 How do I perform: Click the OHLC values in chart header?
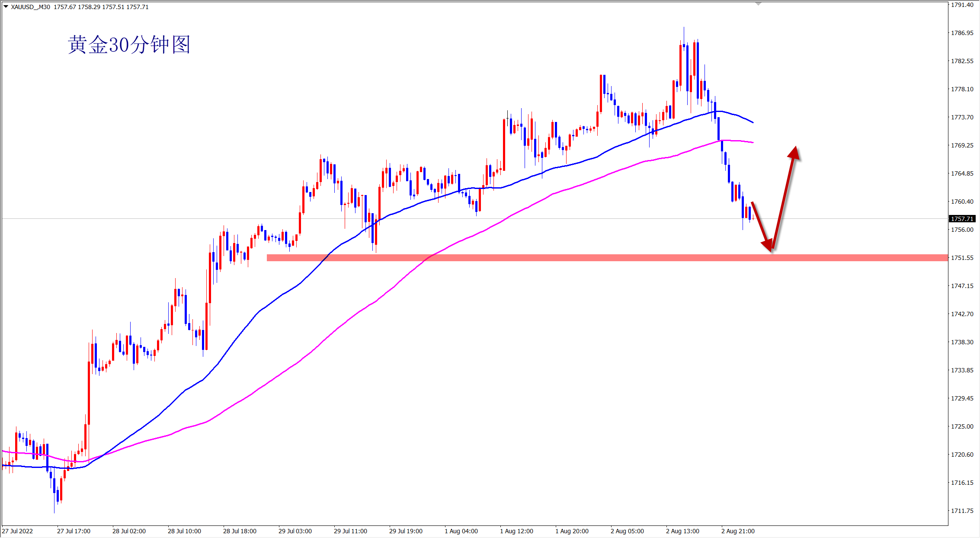(101, 7)
